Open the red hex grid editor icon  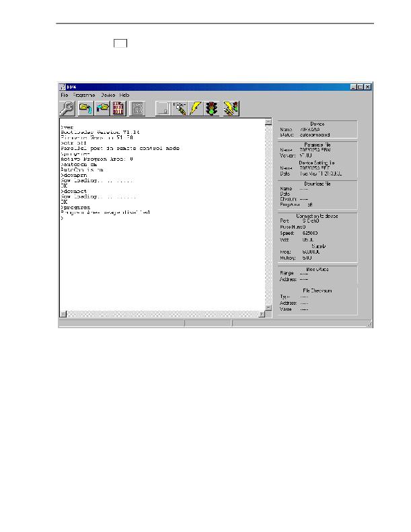tap(118, 108)
